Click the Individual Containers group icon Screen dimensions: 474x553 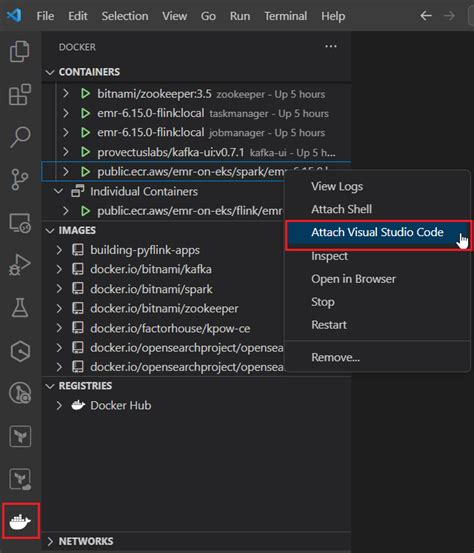[x=77, y=191]
